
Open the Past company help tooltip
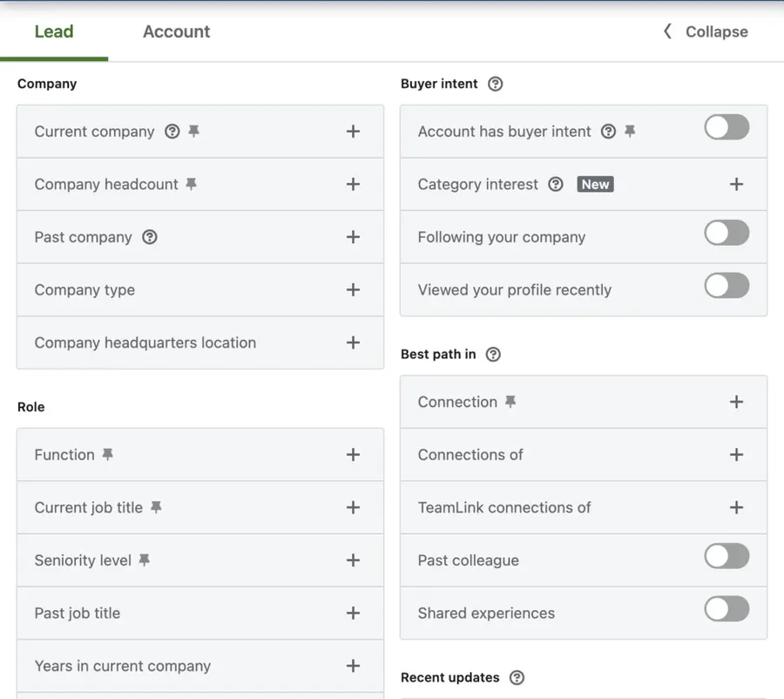[148, 237]
